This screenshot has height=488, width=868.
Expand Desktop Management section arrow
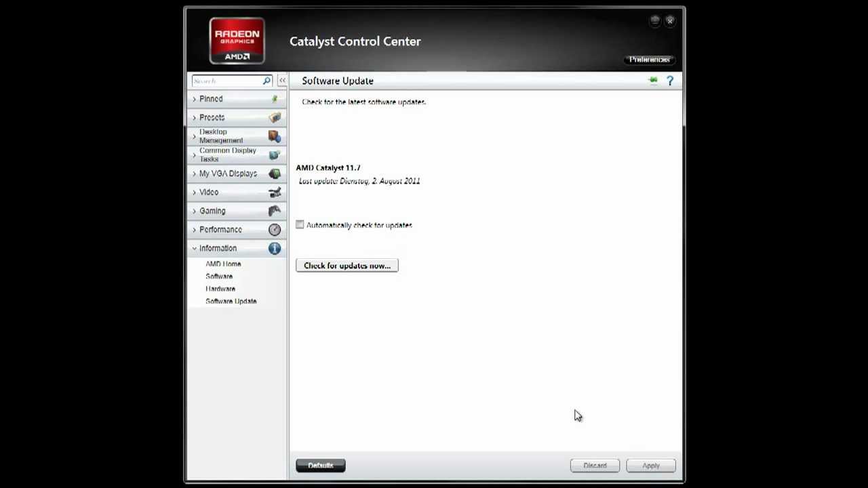pyautogui.click(x=194, y=136)
